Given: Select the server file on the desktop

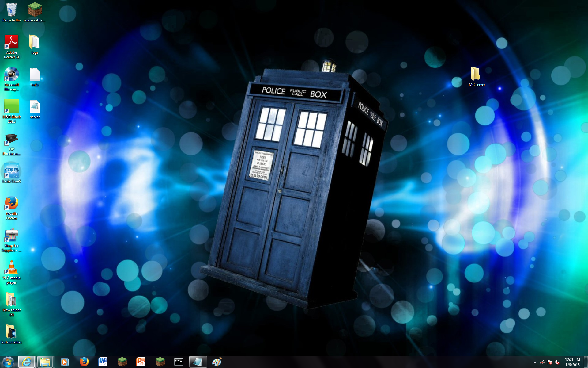Looking at the screenshot, I should (x=35, y=109).
